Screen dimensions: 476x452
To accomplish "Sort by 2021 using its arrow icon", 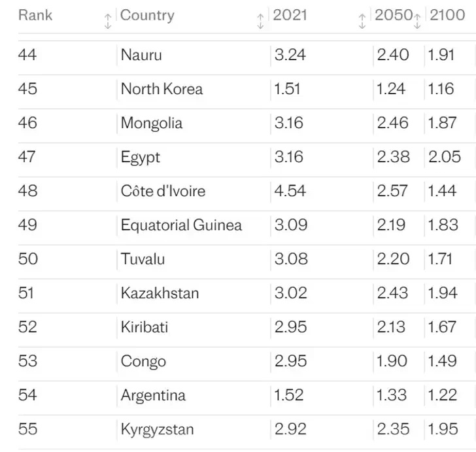I will (x=362, y=21).
